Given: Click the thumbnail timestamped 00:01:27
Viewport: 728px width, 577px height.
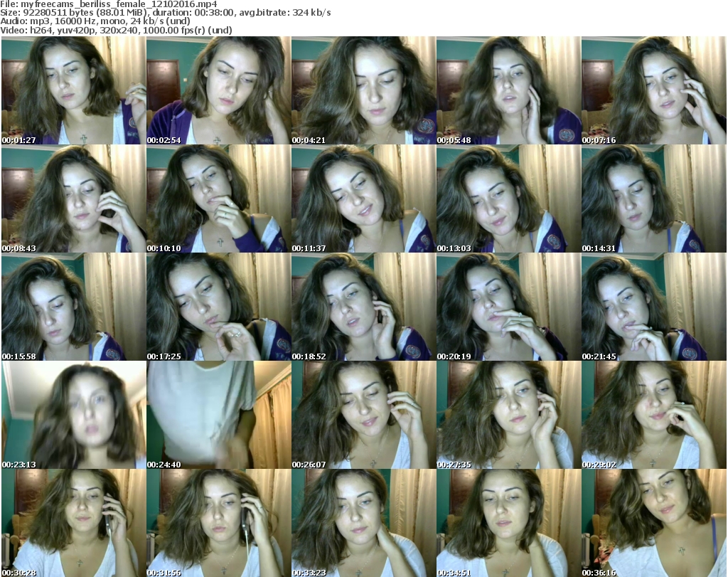Looking at the screenshot, I should click(x=73, y=90).
